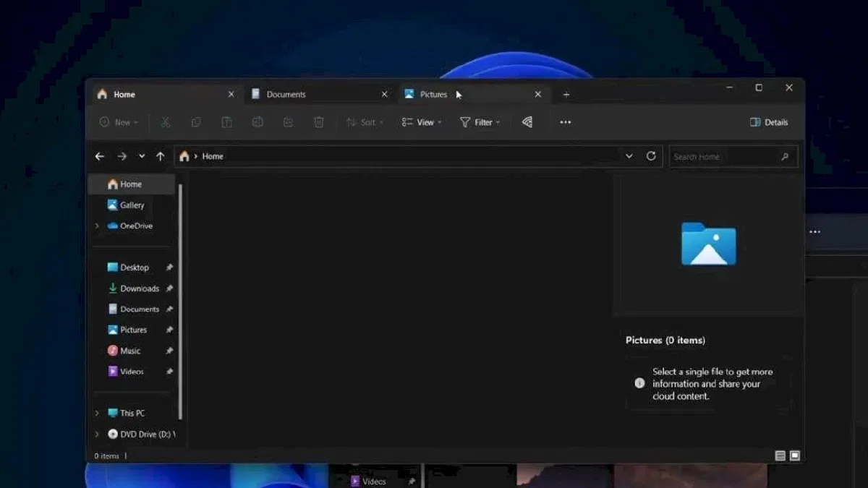
Task: Click the paper plane icon beside Filter
Action: pos(527,122)
